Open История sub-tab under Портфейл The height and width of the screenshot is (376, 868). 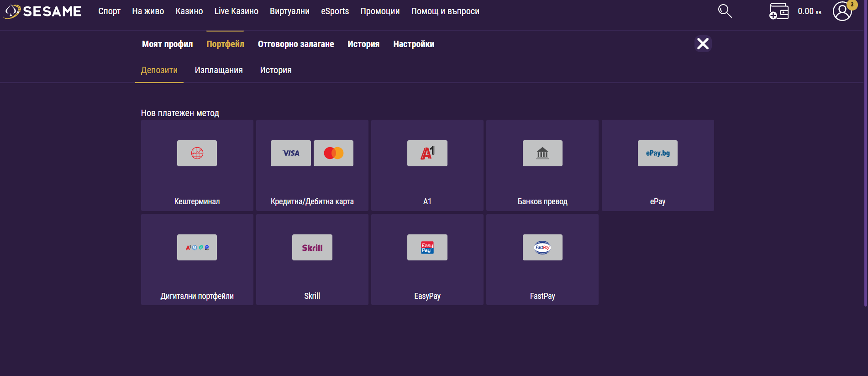(276, 70)
